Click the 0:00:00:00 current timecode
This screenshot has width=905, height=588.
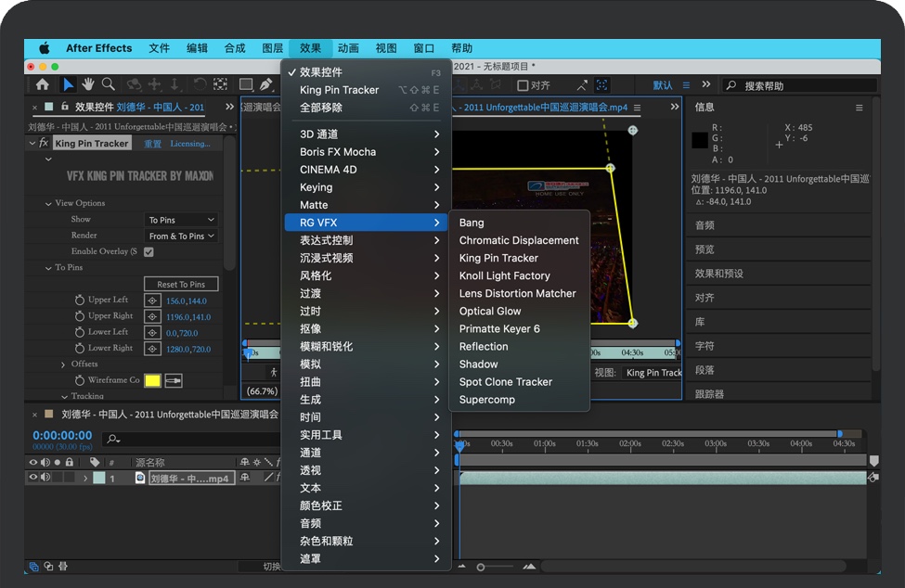62,435
